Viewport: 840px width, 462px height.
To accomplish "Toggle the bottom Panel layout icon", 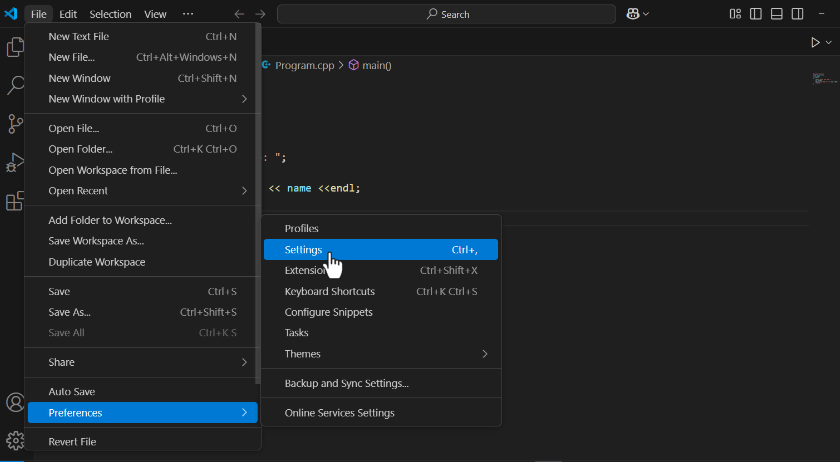I will (x=777, y=14).
